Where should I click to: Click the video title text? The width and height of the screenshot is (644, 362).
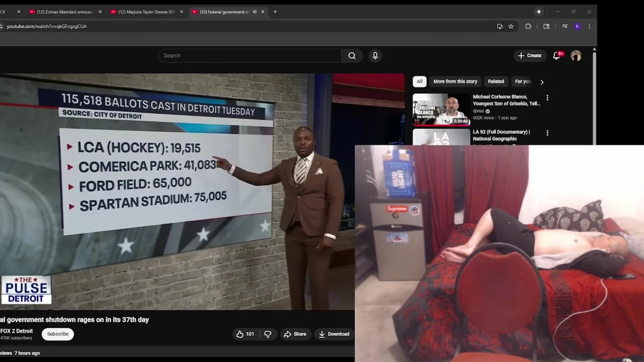pyautogui.click(x=74, y=320)
